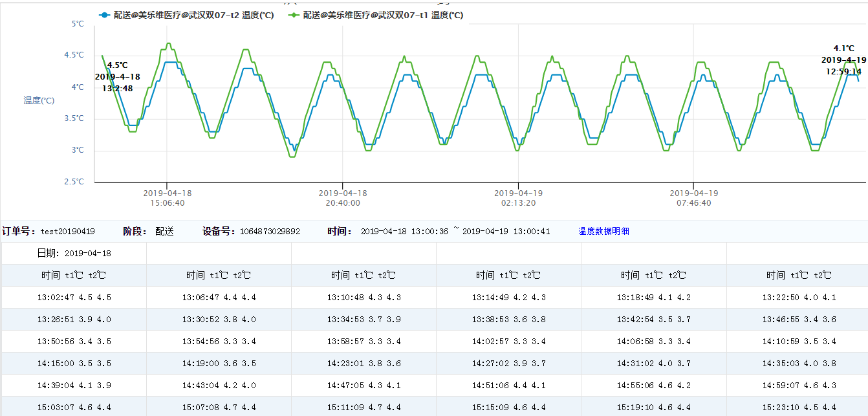
Task: Select the 15:15:09 4.6 4.4 cell
Action: 508,406
